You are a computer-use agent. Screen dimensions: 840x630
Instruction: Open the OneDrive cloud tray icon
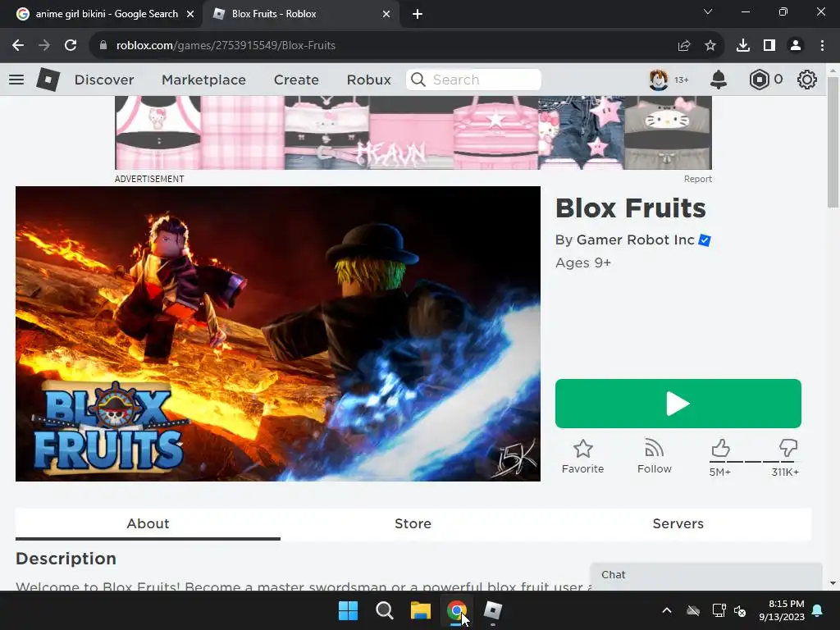693,610
